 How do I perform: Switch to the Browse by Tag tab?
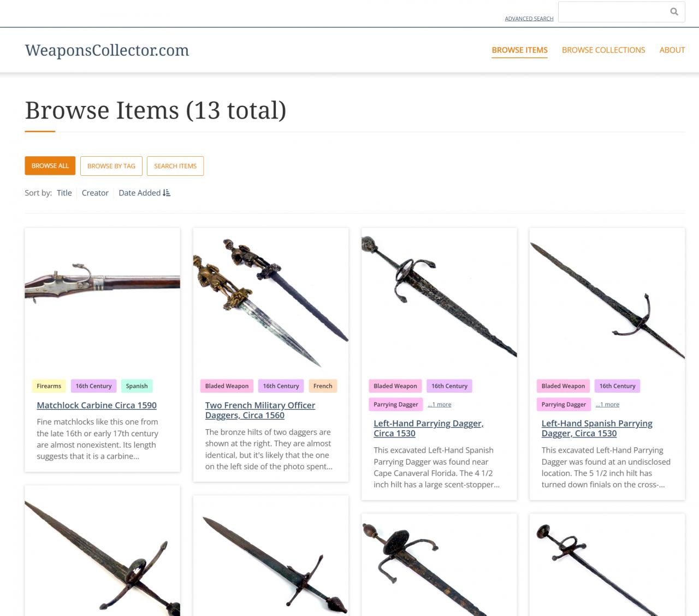point(111,166)
